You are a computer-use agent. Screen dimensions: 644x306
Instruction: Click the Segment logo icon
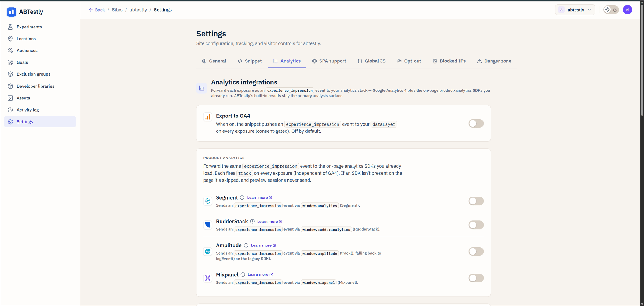(x=208, y=201)
